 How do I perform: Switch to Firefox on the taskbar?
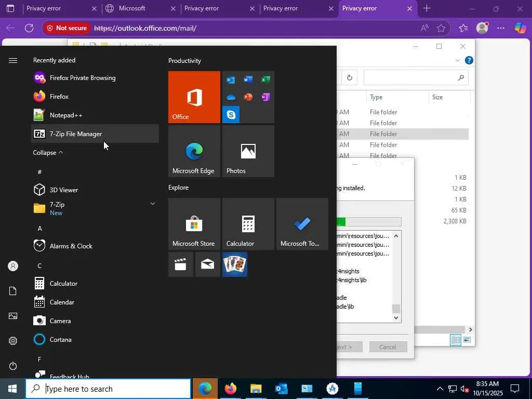[x=230, y=389]
